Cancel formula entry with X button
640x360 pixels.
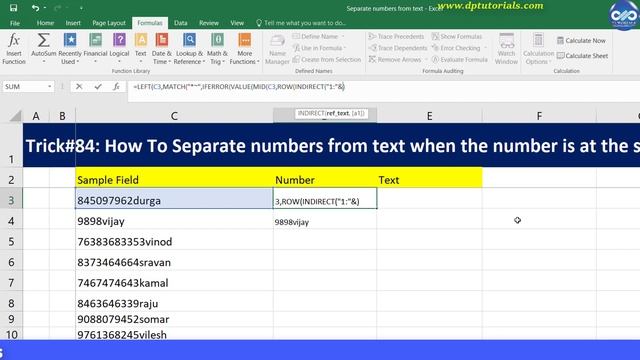[79, 87]
